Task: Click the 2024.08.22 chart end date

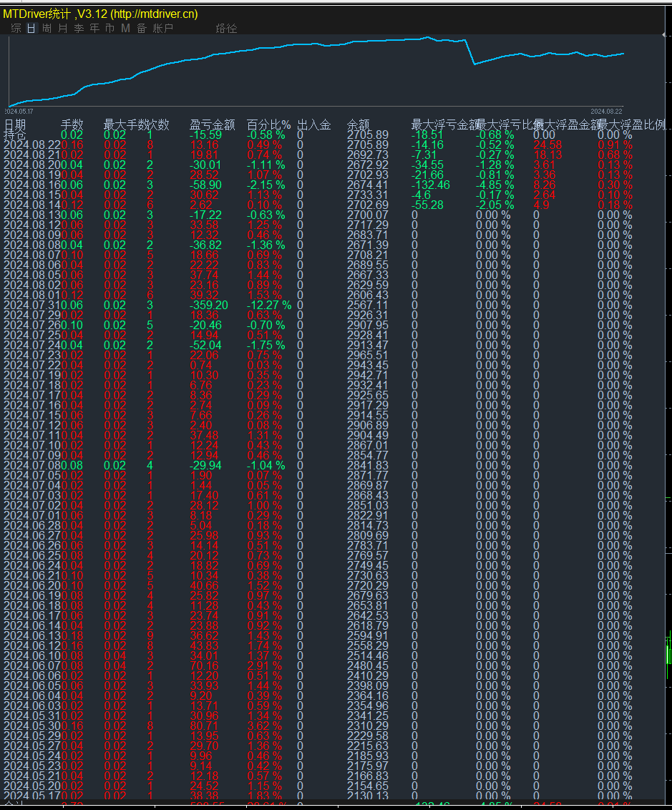Action: point(606,111)
